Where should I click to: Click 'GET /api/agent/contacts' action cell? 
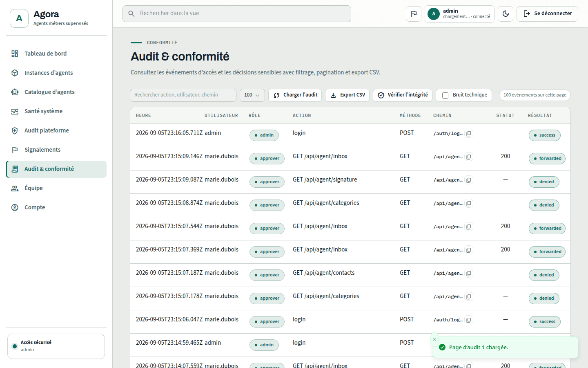[323, 273]
